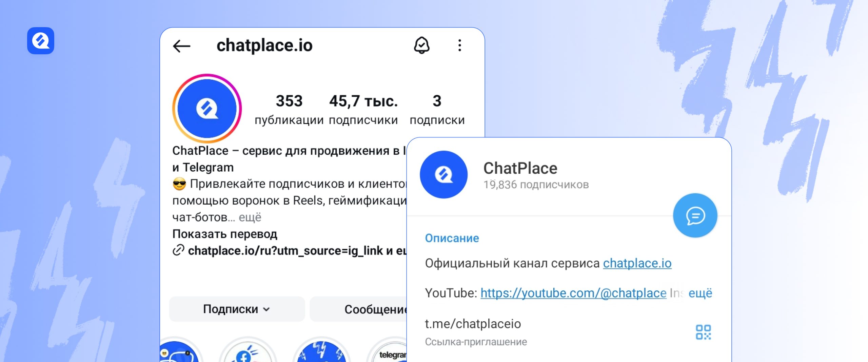Screen dimensions: 868x362
Task: View the Instagram profile picture story
Action: (x=207, y=108)
